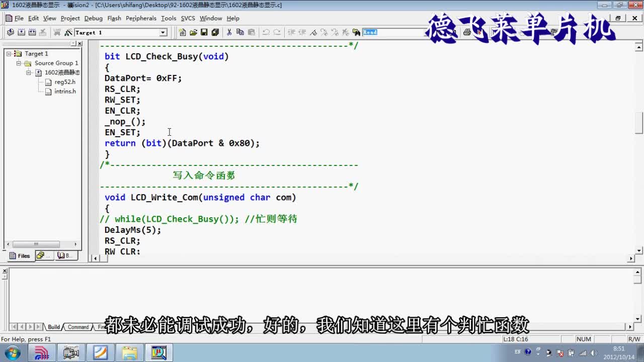This screenshot has height=362, width=644.
Task: Click the New file toolbar icon
Action: [182, 32]
